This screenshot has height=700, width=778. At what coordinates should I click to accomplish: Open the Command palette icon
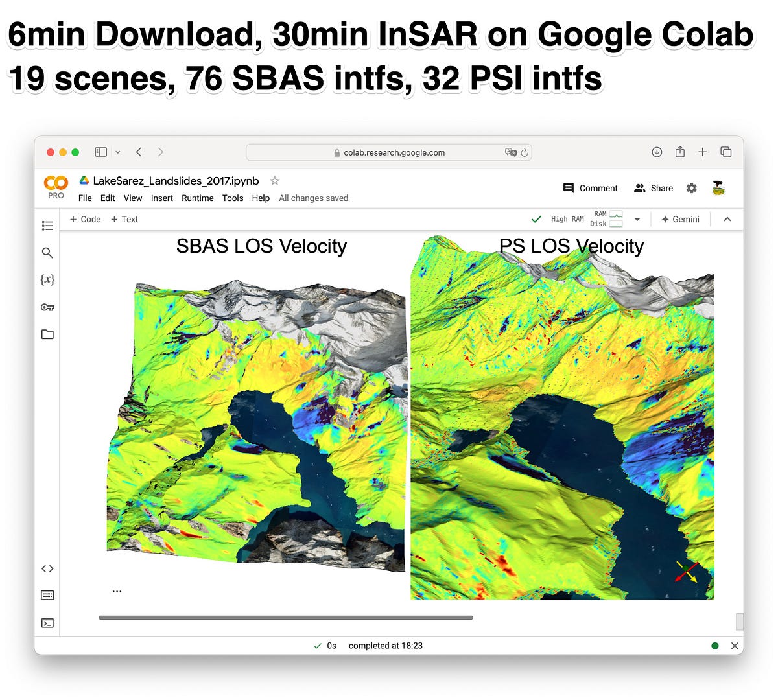pyautogui.click(x=47, y=595)
